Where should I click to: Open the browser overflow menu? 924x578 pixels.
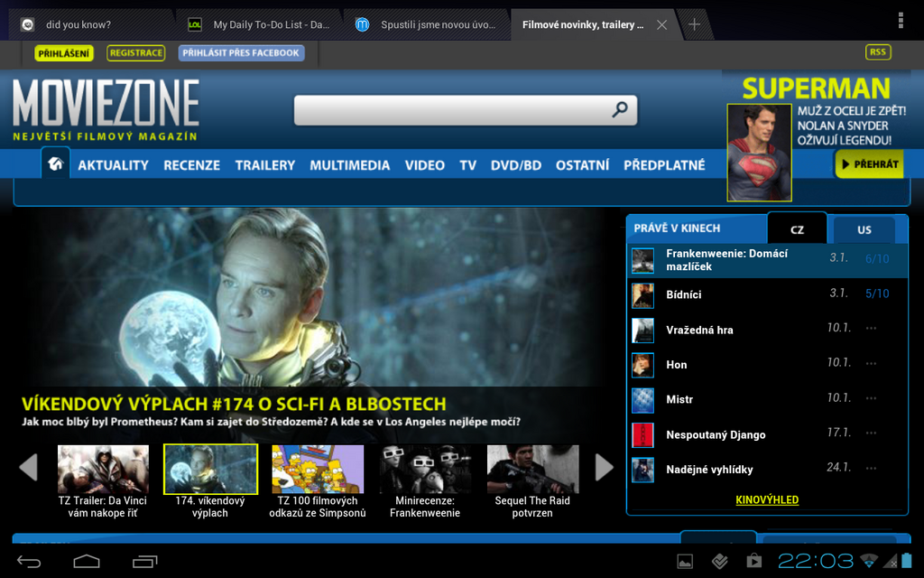tap(900, 21)
